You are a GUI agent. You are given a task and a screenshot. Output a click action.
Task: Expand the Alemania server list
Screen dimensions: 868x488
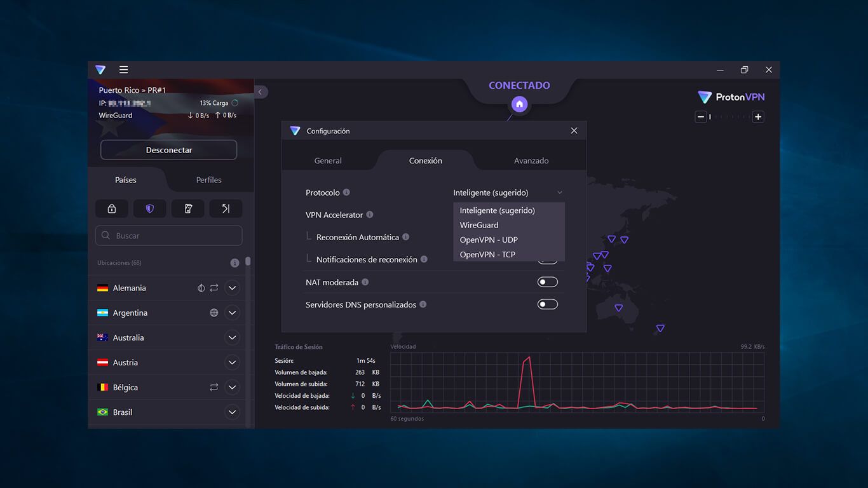point(232,288)
